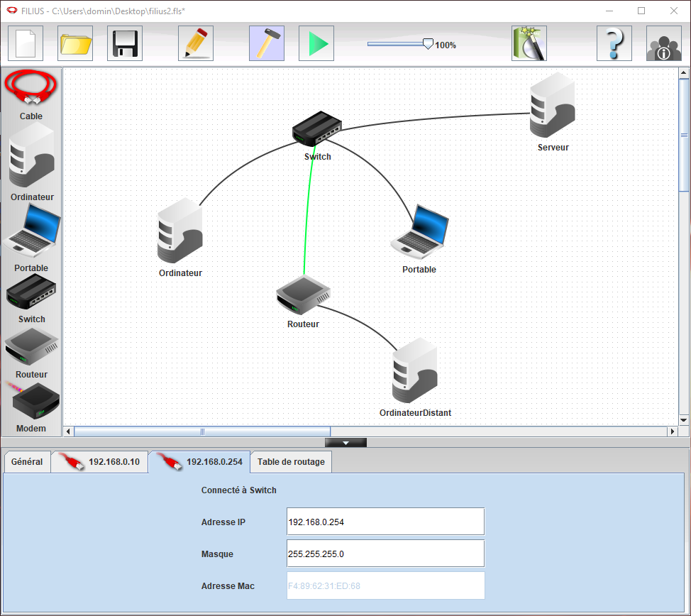Viewport: 691px width, 616px height.
Task: Save the project with the floppy disk icon
Action: coord(125,43)
